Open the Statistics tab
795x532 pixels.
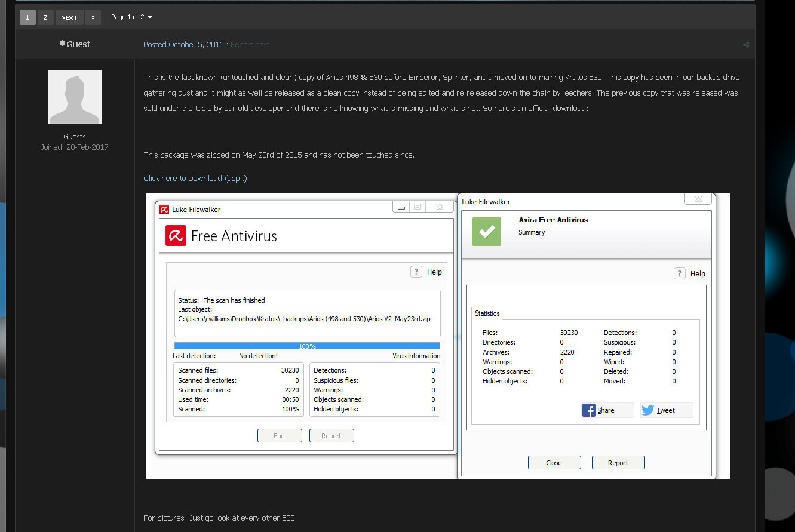(487, 313)
